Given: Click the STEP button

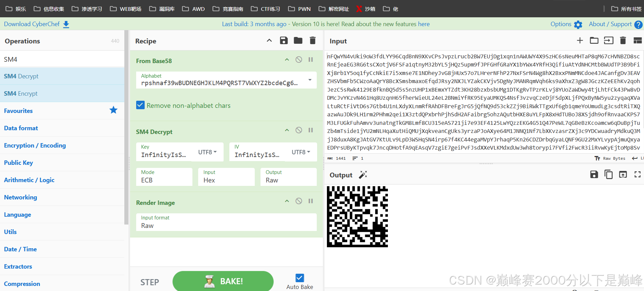Looking at the screenshot, I should click(x=150, y=282).
